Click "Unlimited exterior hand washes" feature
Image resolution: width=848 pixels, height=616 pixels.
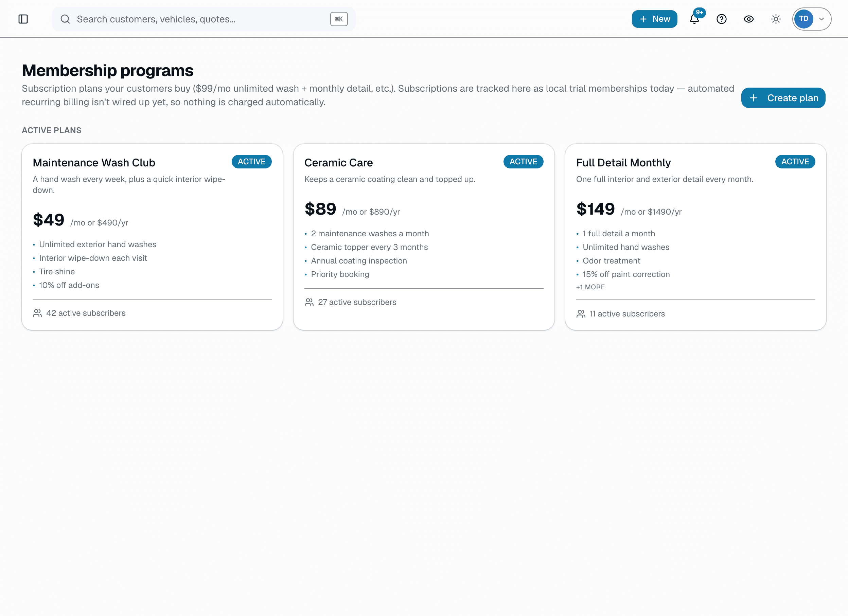(x=98, y=244)
